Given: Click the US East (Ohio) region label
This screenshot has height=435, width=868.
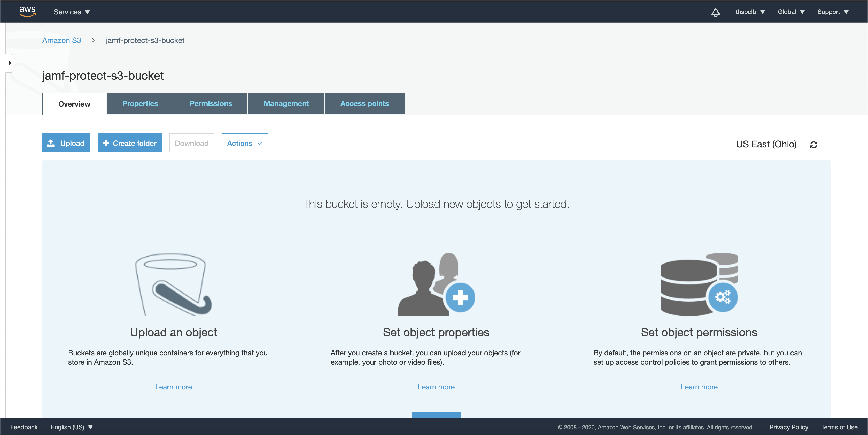Looking at the screenshot, I should (x=766, y=144).
